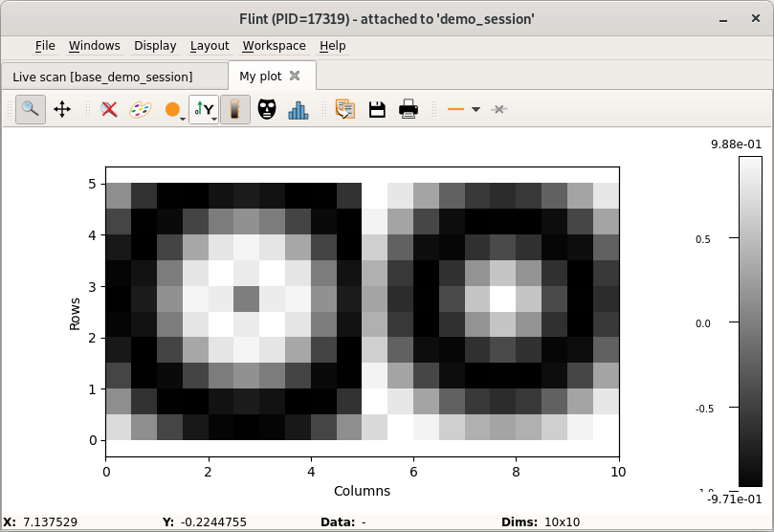The width and height of the screenshot is (774, 532).
Task: Close the My plot tab
Action: (295, 76)
